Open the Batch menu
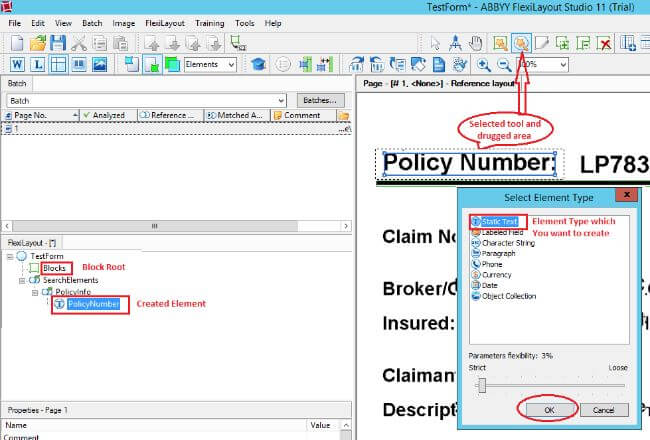Image resolution: width=650 pixels, height=440 pixels. click(x=92, y=23)
